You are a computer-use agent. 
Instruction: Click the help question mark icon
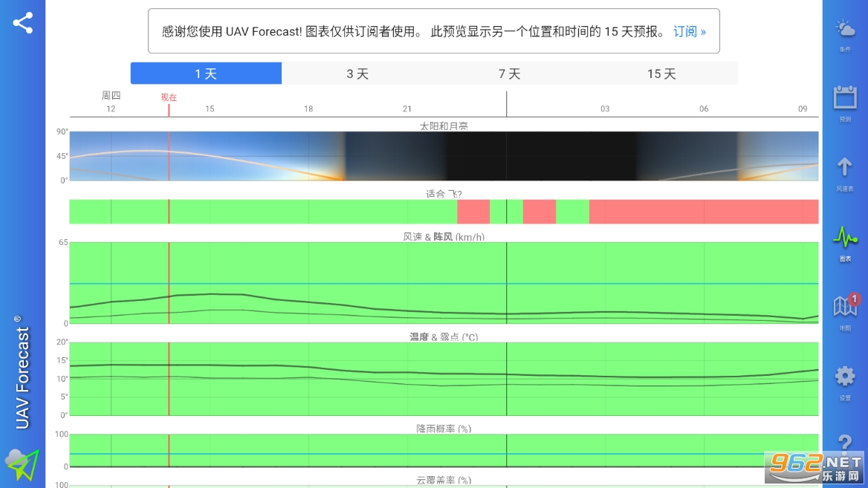pyautogui.click(x=845, y=446)
